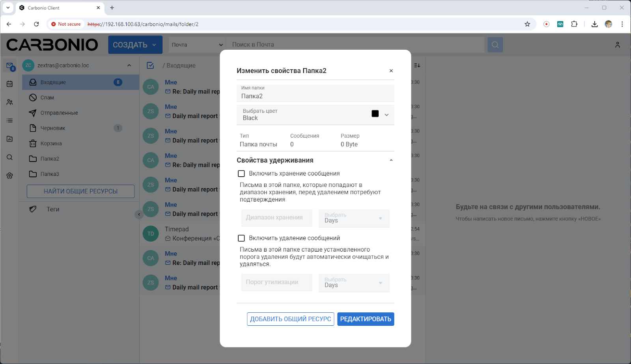Select the Папка3 folder
This screenshot has width=631, height=364.
pyautogui.click(x=80, y=174)
